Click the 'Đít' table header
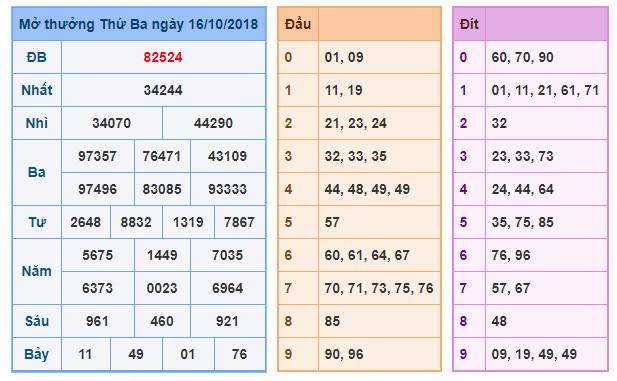This screenshot has width=617, height=381. (x=469, y=24)
